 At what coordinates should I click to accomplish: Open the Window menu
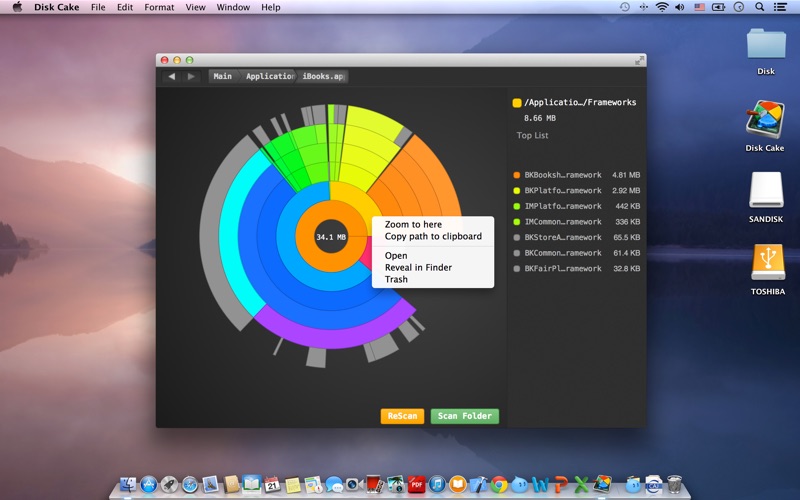(233, 7)
